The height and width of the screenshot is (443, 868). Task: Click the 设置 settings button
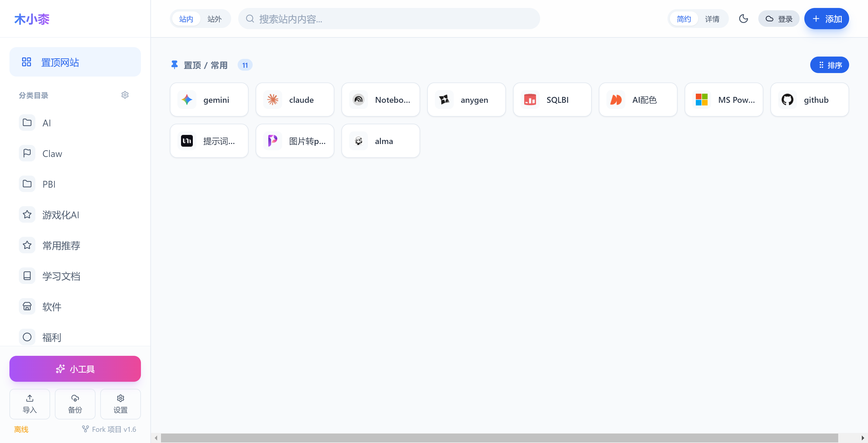point(120,404)
